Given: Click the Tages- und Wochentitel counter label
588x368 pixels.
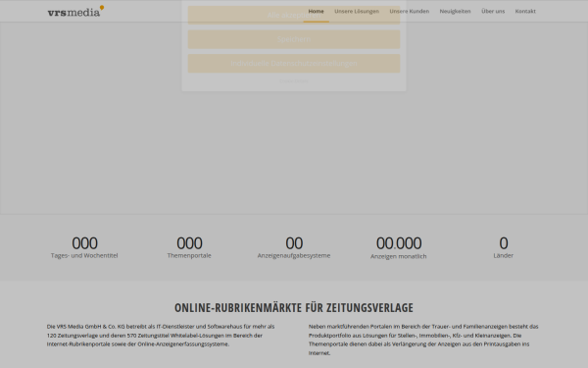Looking at the screenshot, I should (84, 255).
